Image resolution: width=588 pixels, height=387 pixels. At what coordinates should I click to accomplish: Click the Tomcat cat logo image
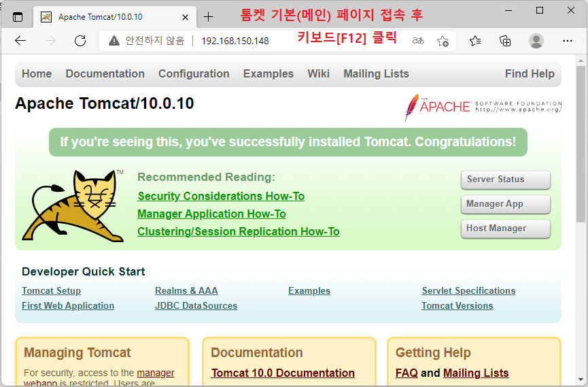(x=73, y=205)
